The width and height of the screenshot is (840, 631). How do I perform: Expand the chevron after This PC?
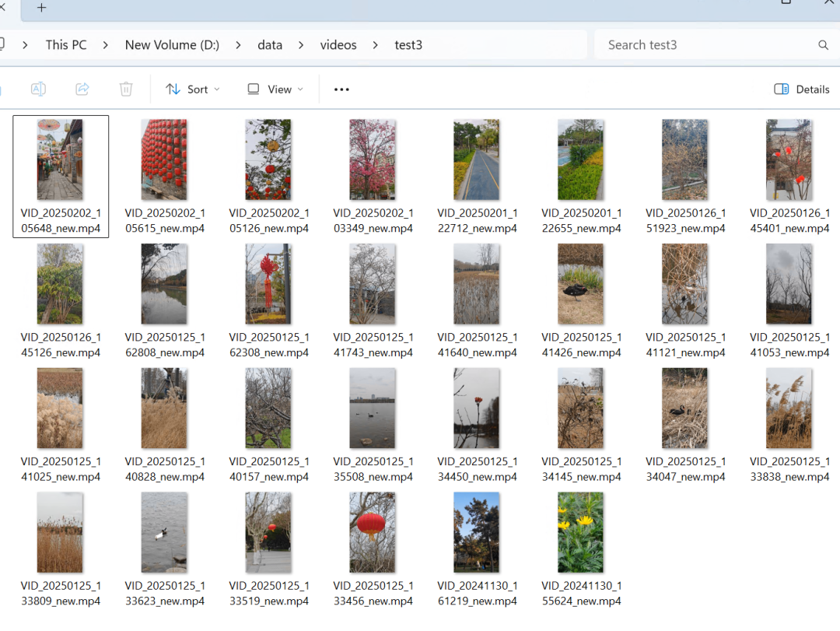click(107, 45)
